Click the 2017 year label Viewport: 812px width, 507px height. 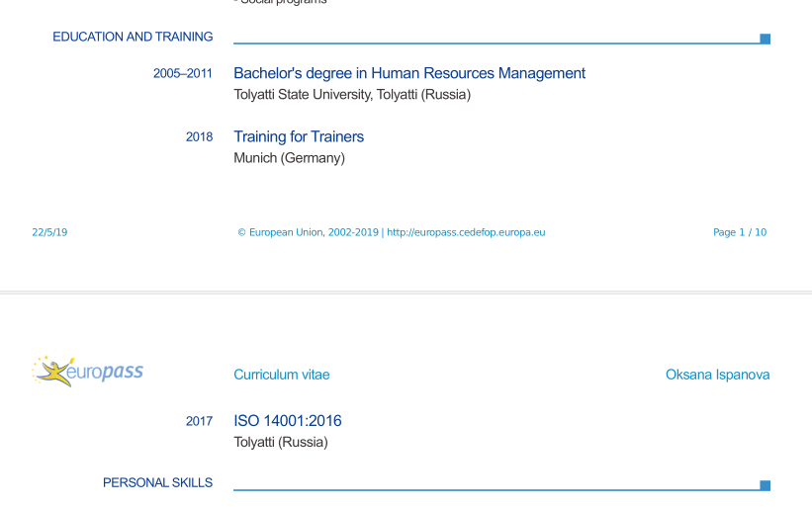point(199,422)
